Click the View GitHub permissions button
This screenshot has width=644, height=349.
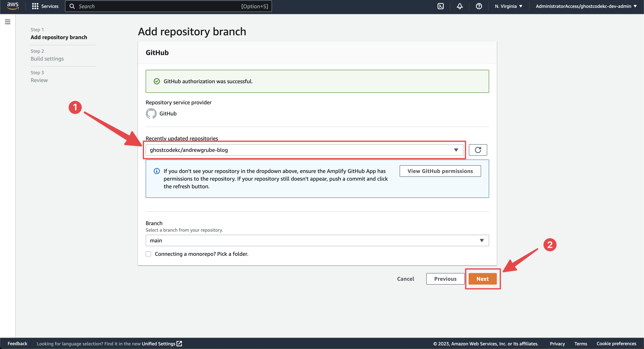[x=440, y=171]
